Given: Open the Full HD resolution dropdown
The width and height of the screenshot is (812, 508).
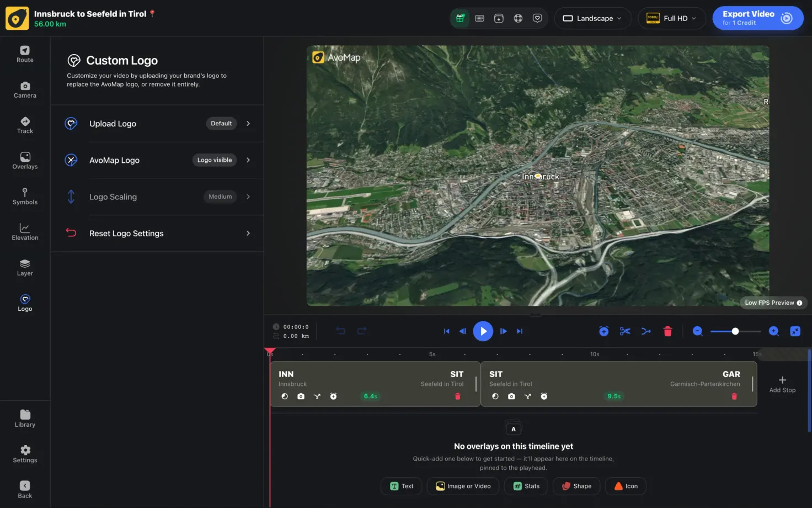Looking at the screenshot, I should (672, 18).
